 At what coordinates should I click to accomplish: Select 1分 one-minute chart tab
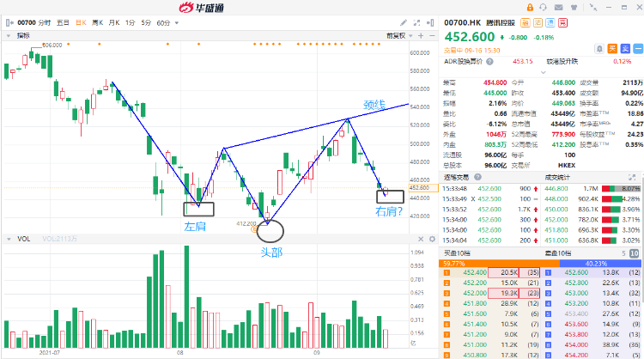pyautogui.click(x=131, y=23)
